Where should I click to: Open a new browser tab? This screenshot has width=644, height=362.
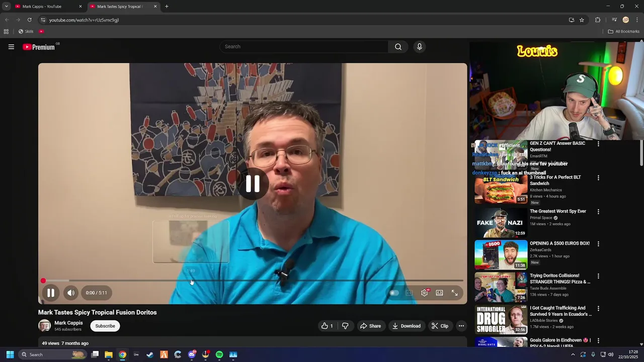[167, 7]
